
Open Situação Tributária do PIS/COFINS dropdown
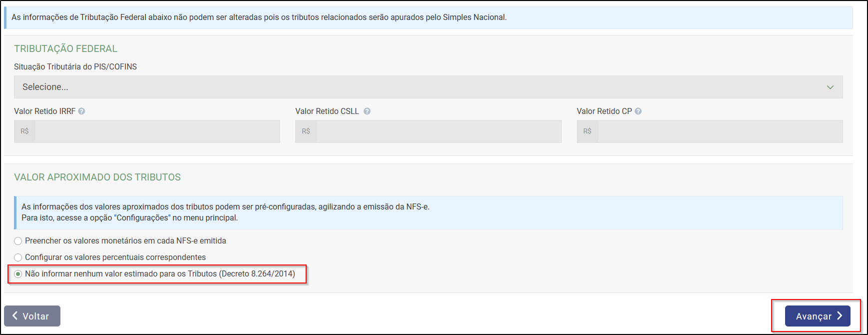click(428, 87)
